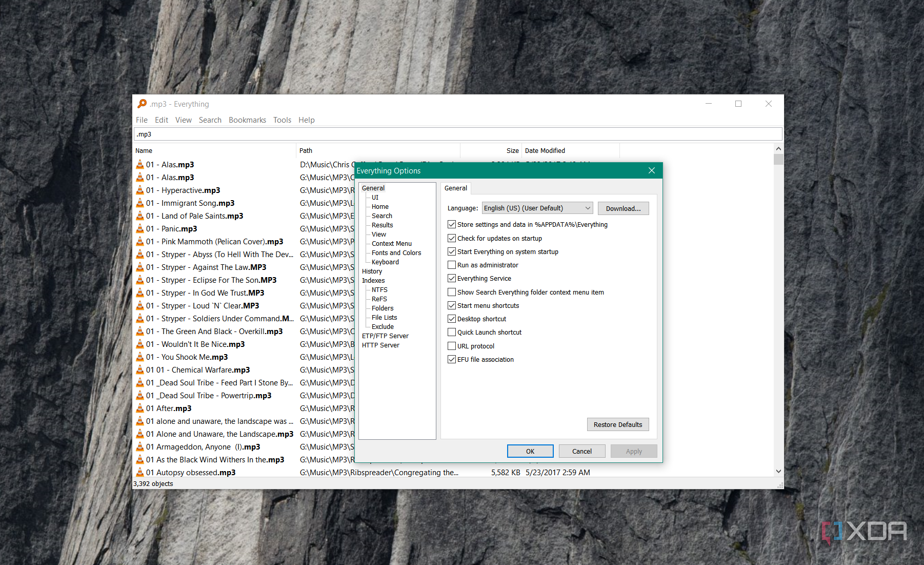Sort results by Name column header
The height and width of the screenshot is (565, 924).
(x=214, y=150)
